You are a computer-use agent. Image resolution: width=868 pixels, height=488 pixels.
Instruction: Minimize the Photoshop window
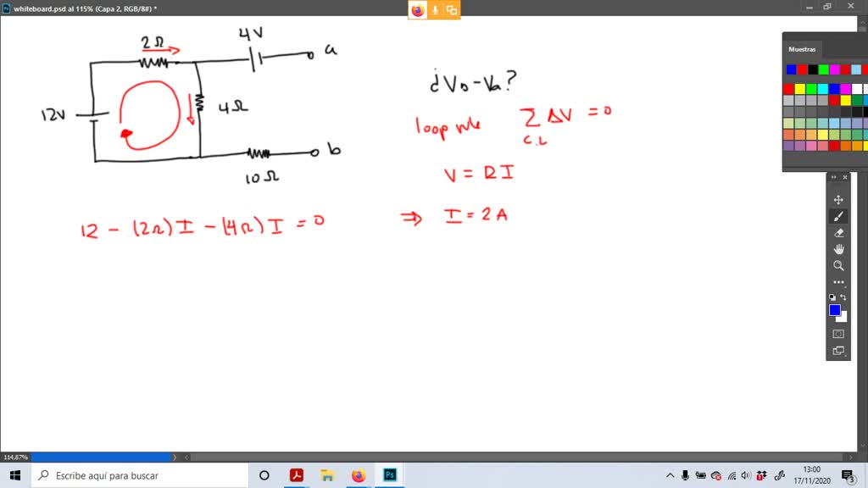click(x=809, y=7)
